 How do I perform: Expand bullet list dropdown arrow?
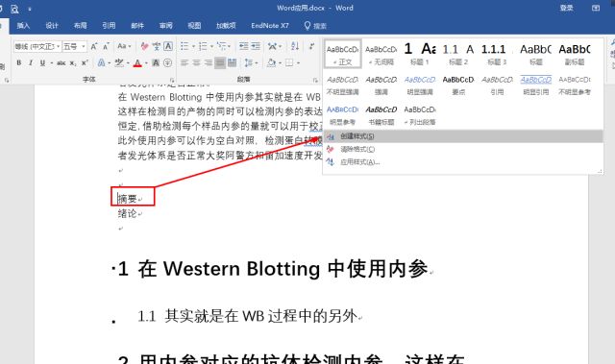(x=193, y=46)
